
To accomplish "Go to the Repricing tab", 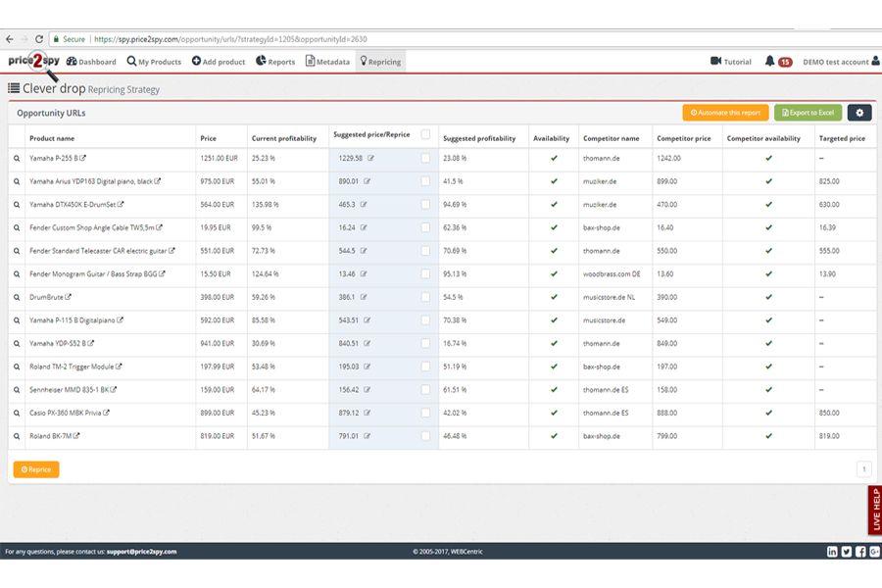I will coord(381,62).
